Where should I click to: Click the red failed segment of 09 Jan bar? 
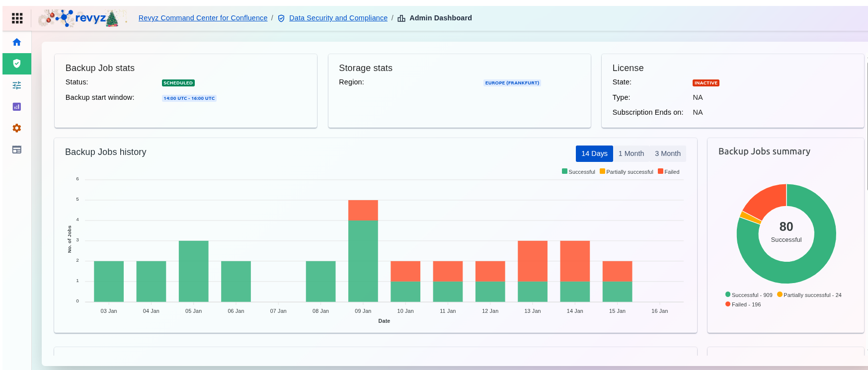pos(363,210)
